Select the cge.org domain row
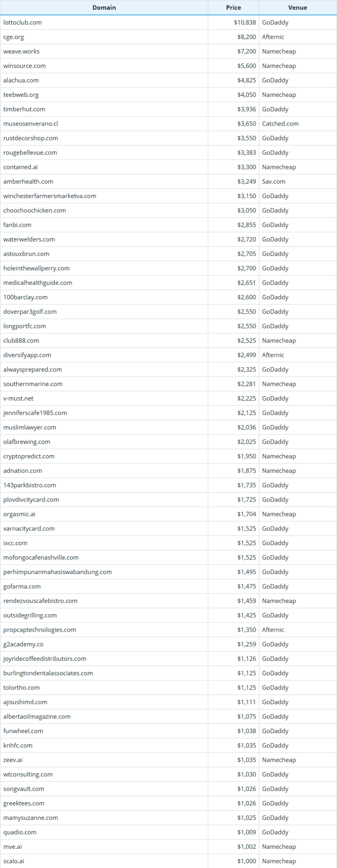The image size is (337, 868). click(14, 37)
